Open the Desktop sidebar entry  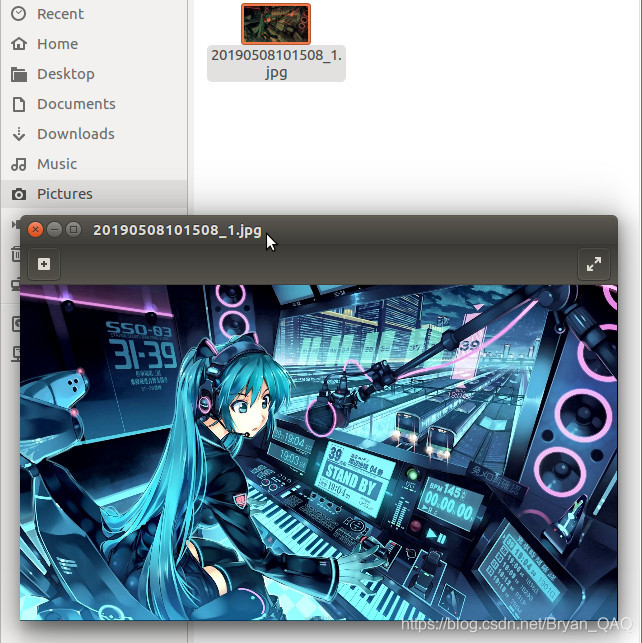[x=93, y=74]
